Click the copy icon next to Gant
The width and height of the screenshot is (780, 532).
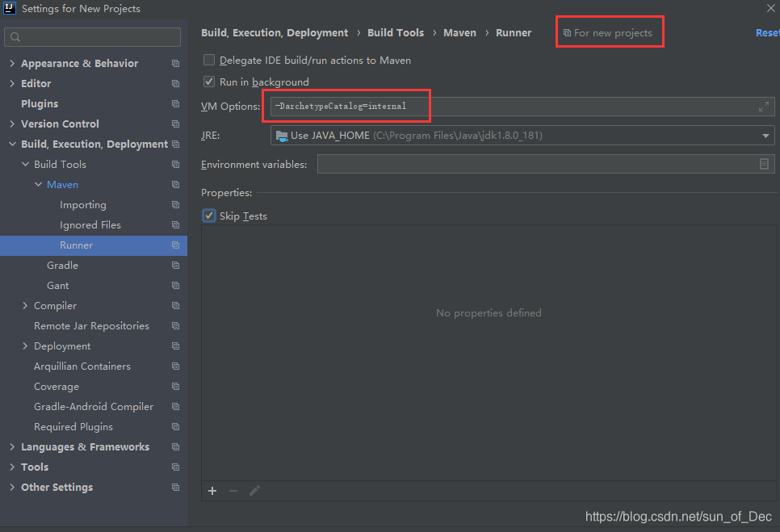pos(175,286)
